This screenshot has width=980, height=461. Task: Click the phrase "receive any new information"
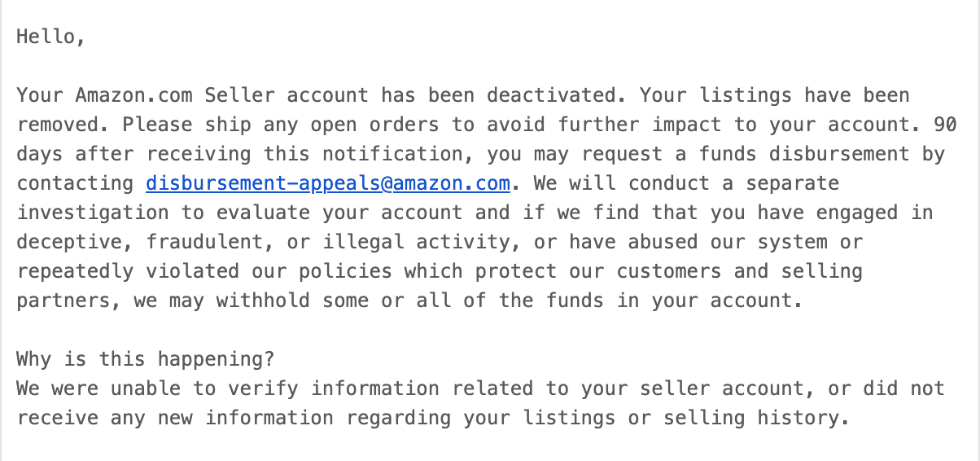coord(175,418)
